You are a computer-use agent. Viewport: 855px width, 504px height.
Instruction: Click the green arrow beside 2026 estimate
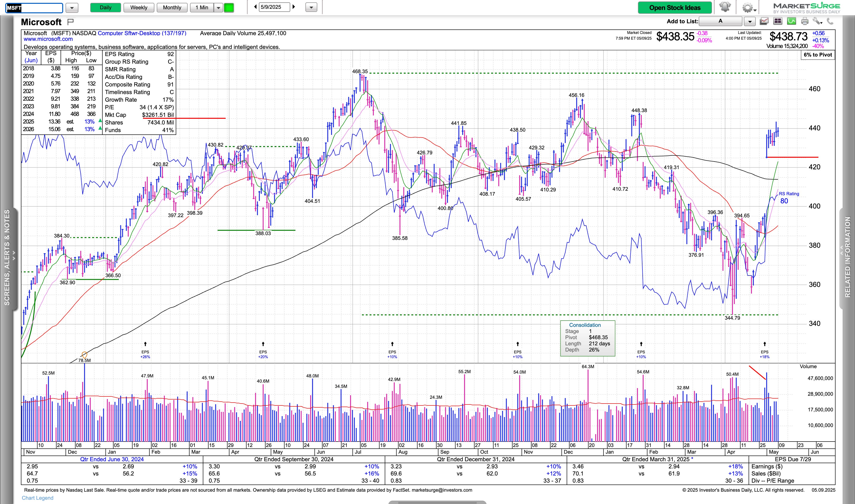tap(100, 128)
